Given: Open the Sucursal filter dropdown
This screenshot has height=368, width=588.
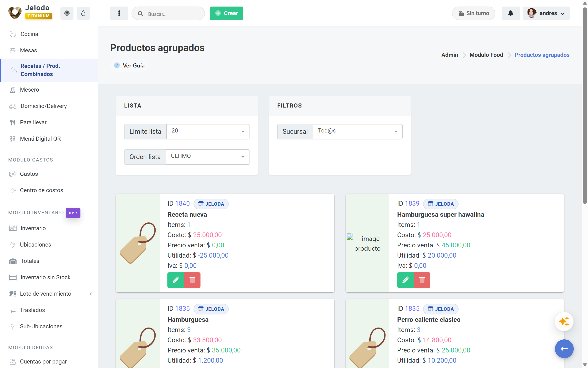Looking at the screenshot, I should tap(358, 131).
